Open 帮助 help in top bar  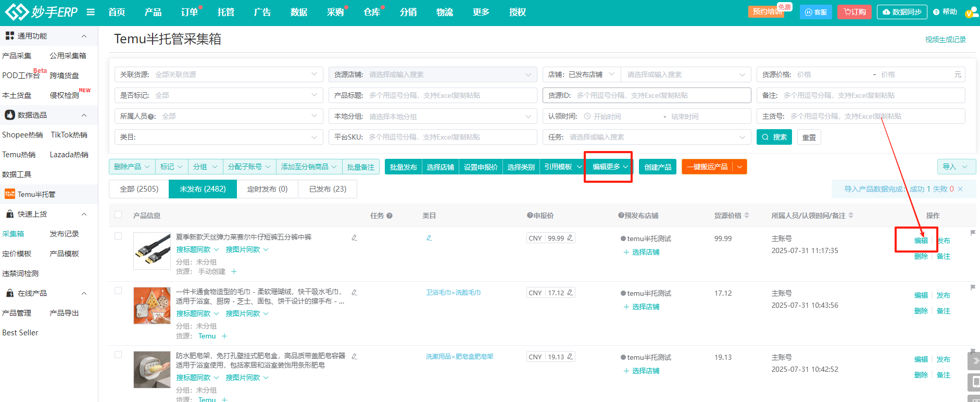(945, 12)
